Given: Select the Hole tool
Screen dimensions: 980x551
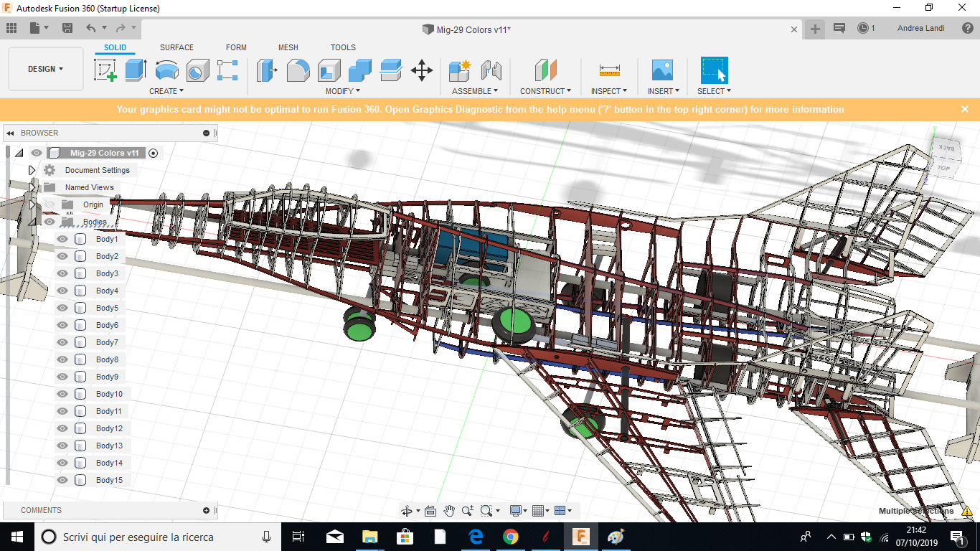Looking at the screenshot, I should point(197,70).
